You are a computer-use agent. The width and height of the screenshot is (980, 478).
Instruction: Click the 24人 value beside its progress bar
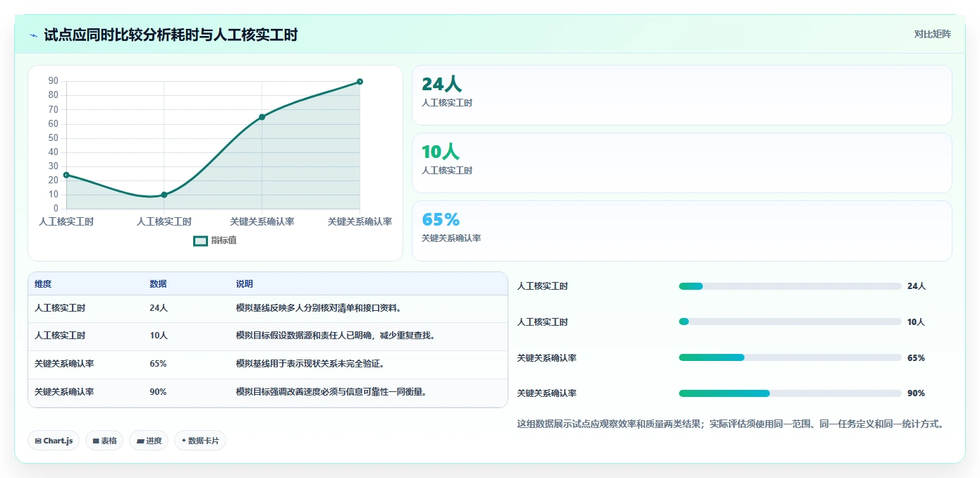(917, 286)
